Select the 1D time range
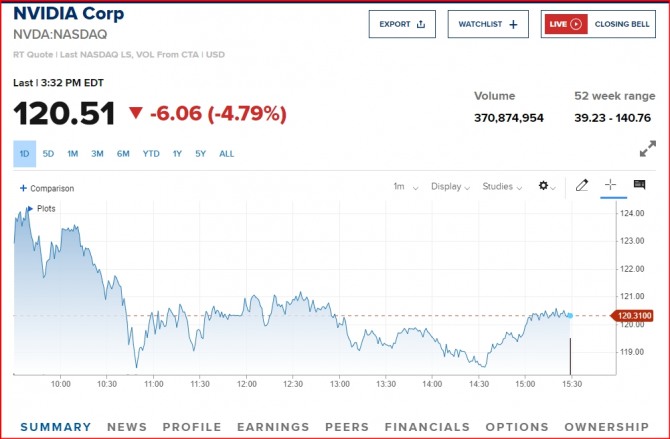The image size is (670, 439). pos(24,154)
